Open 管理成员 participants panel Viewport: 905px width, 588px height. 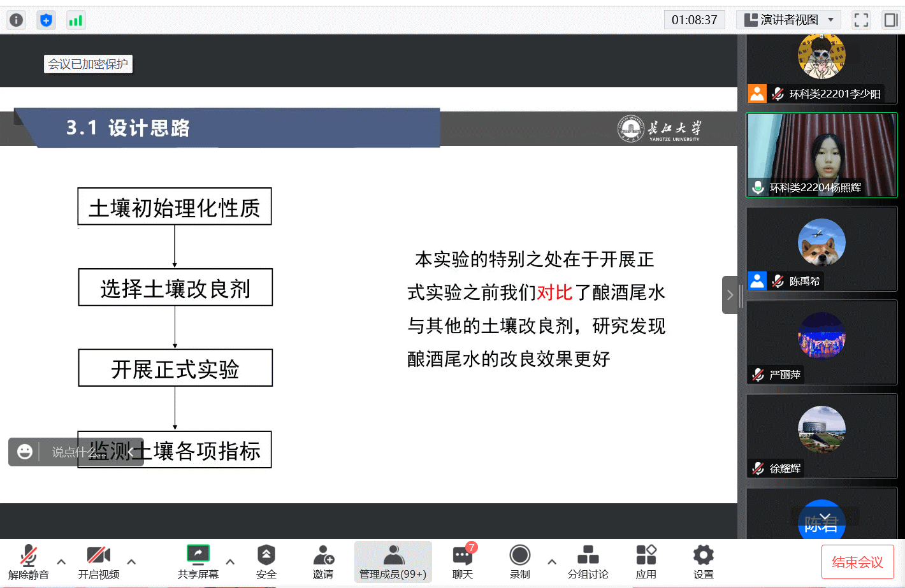click(393, 562)
